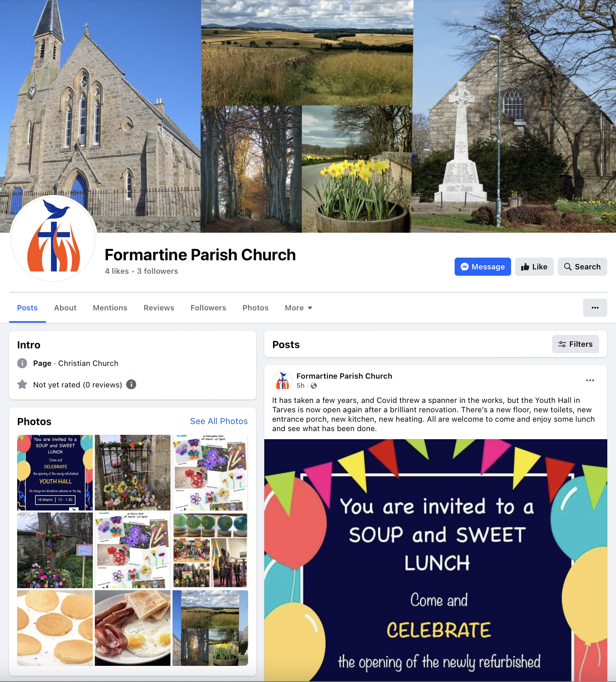The height and width of the screenshot is (682, 616).
Task: Open the Soup and Sweet Lunch post image
Action: coord(435,560)
